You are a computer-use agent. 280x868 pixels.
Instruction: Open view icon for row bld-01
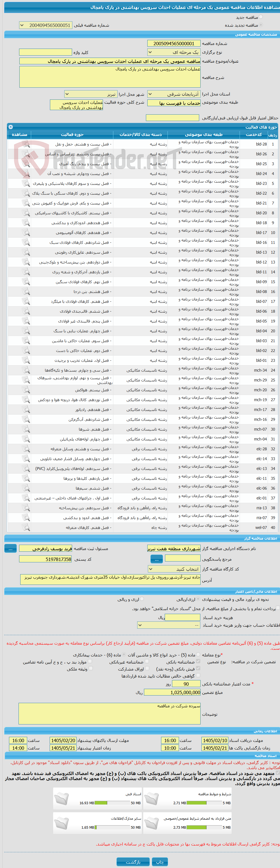click(26, 361)
